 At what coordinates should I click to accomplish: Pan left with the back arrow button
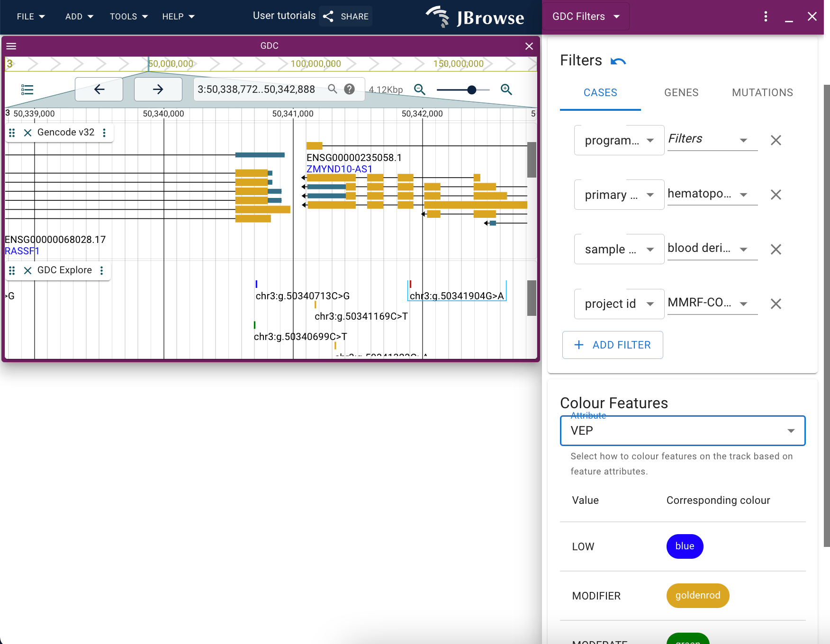coord(99,89)
